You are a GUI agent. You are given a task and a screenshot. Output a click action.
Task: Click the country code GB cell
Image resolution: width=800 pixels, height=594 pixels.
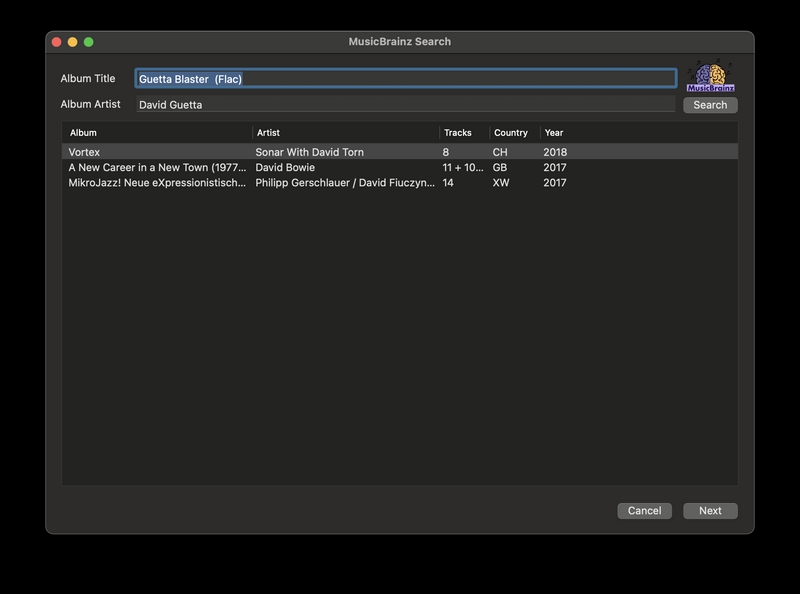coord(500,167)
